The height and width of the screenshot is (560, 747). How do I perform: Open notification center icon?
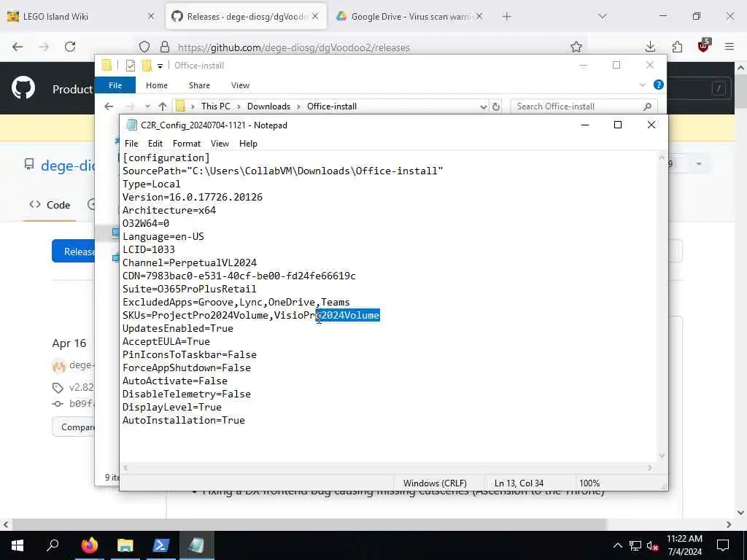point(723,545)
